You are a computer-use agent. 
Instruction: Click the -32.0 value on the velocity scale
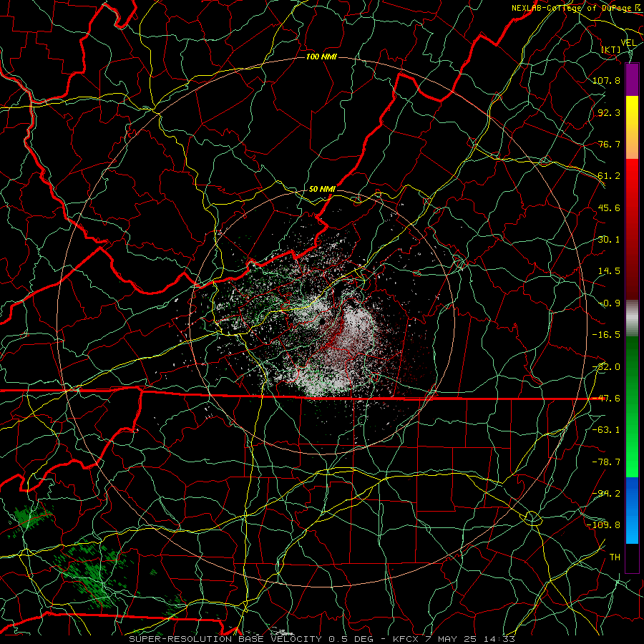pos(606,367)
